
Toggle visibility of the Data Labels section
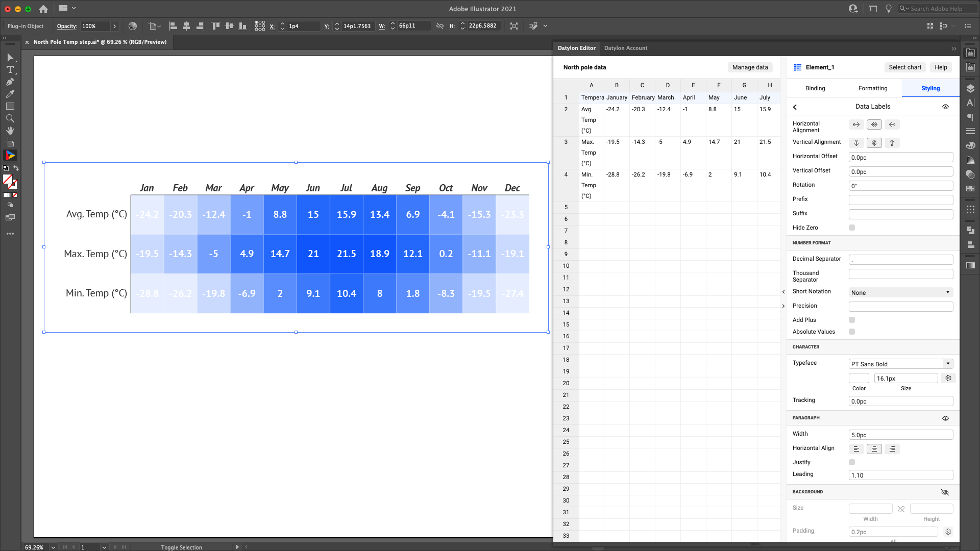click(945, 106)
